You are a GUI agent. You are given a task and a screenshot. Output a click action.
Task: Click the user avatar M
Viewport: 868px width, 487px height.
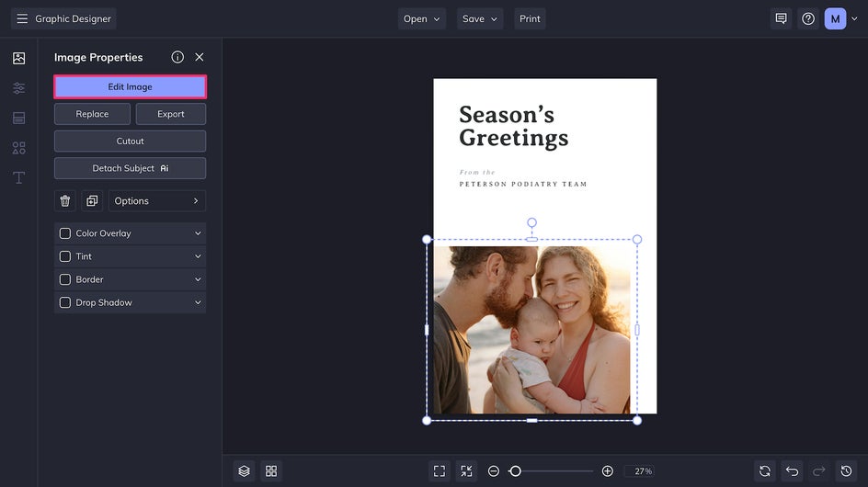pos(835,18)
